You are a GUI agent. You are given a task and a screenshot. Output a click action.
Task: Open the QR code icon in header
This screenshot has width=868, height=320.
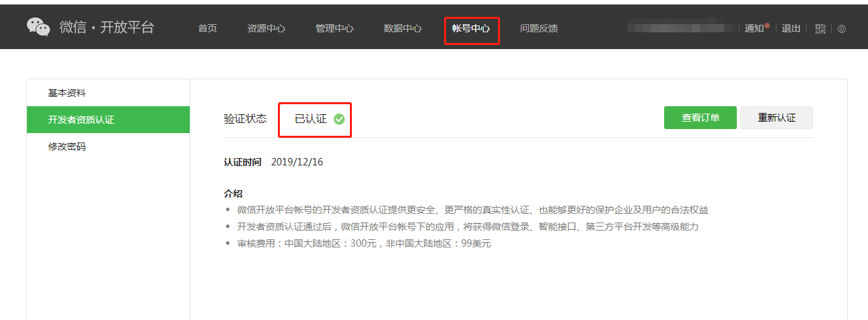820,29
